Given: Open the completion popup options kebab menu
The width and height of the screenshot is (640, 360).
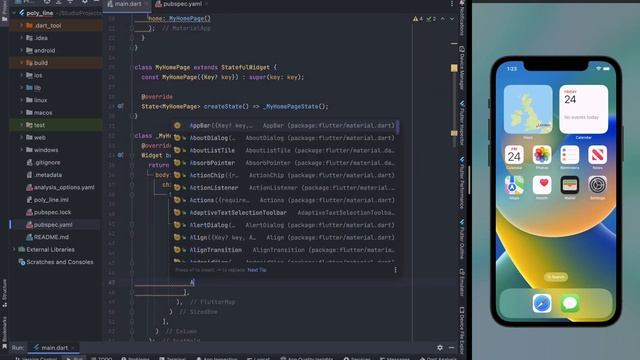Looking at the screenshot, I should click(x=395, y=270).
